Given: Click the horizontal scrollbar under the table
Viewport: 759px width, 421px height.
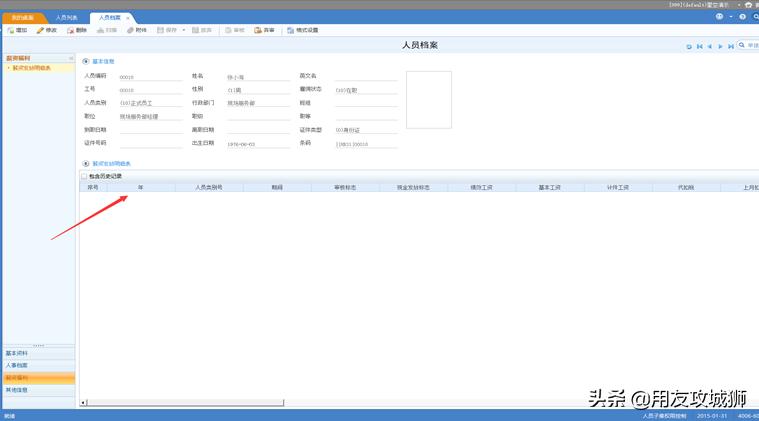Looking at the screenshot, I should [x=185, y=403].
